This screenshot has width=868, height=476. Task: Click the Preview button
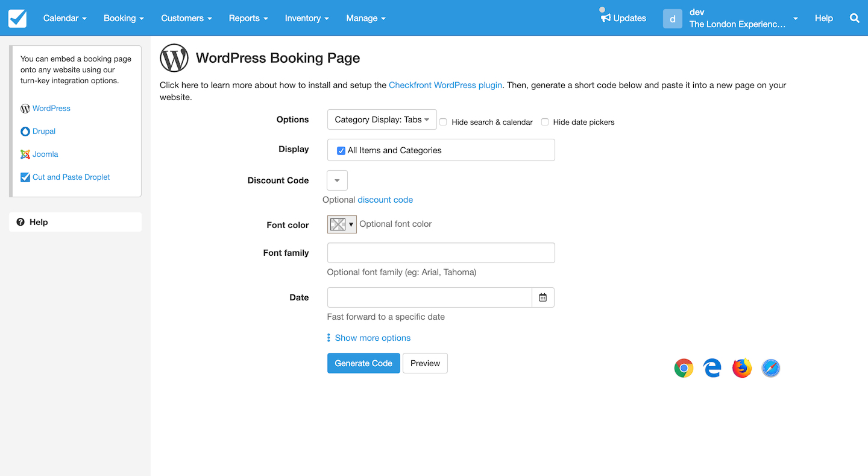point(425,363)
